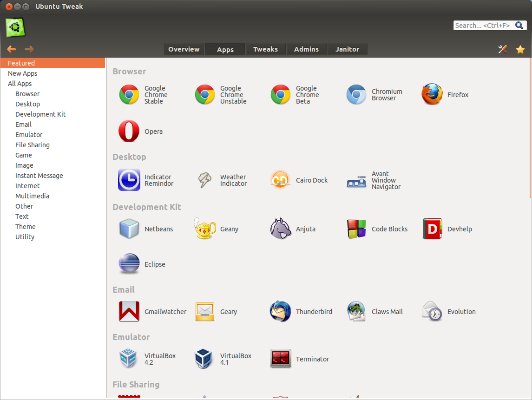Screen dimensions: 532x400
Task: Open the wrench-and-screwdriver settings icon
Action: click(502, 49)
